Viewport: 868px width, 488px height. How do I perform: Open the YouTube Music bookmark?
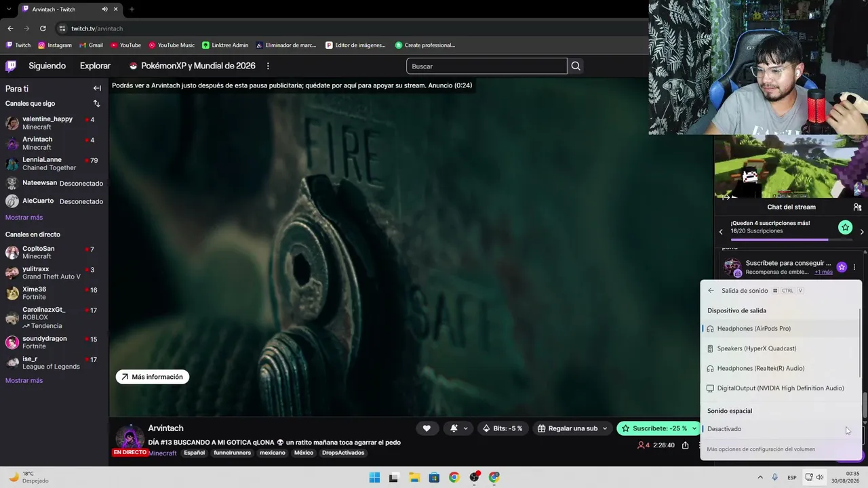pos(172,45)
